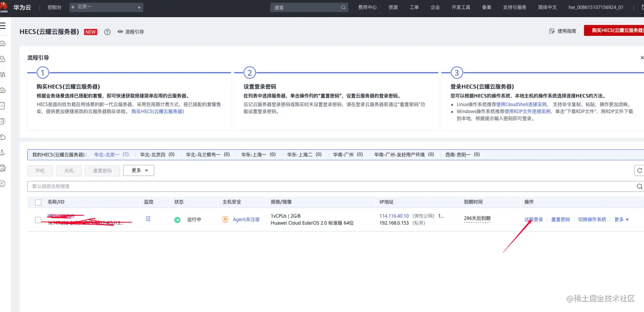Click the three-circle cluster sidebar icon

coord(3,59)
